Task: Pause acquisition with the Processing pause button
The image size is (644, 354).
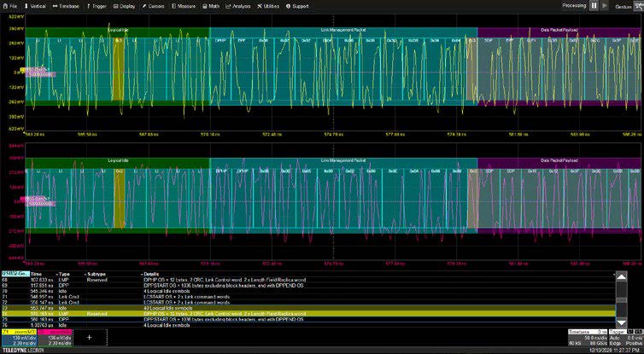Action: tap(594, 5)
